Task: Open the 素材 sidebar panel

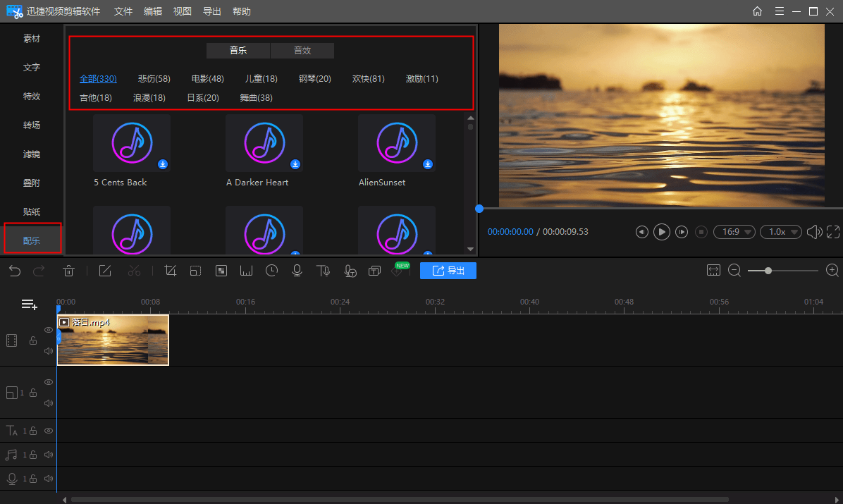Action: click(x=32, y=39)
